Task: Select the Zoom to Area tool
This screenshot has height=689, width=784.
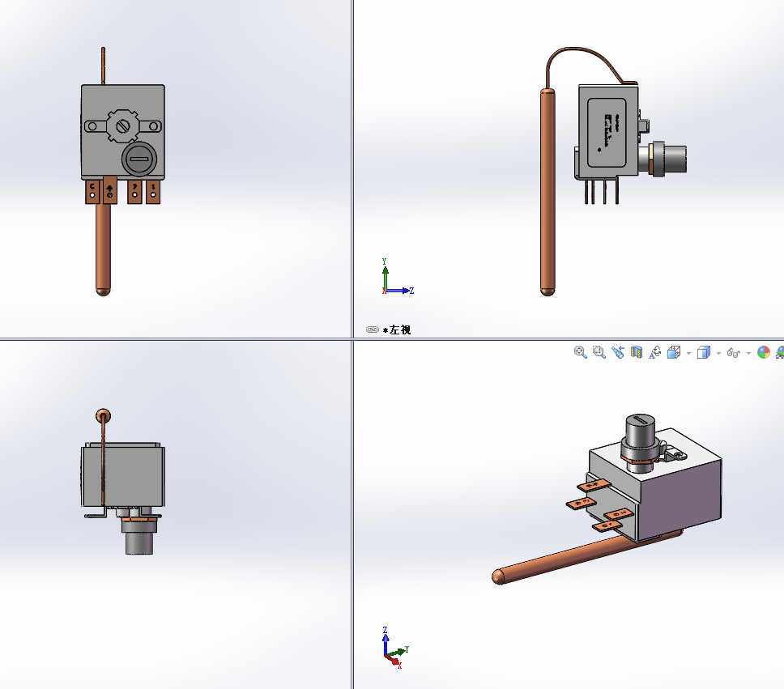Action: 599,352
